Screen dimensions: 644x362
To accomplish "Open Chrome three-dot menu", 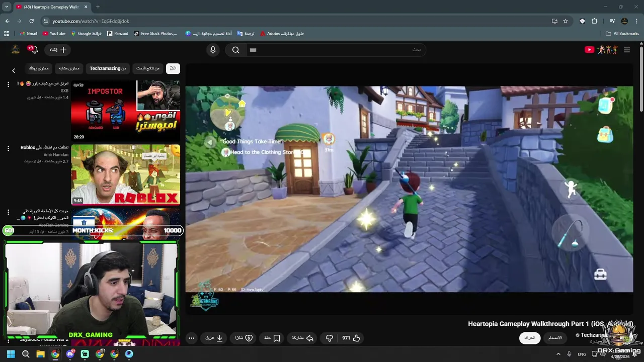I will tap(636, 21).
